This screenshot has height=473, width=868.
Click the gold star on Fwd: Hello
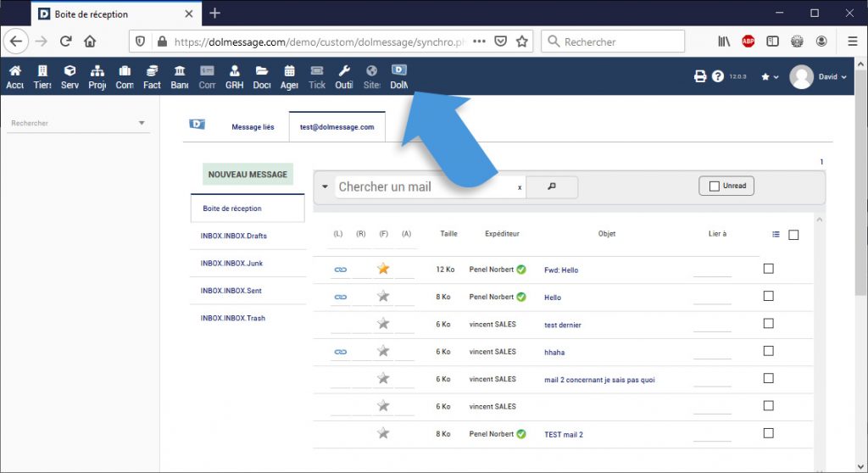383,270
